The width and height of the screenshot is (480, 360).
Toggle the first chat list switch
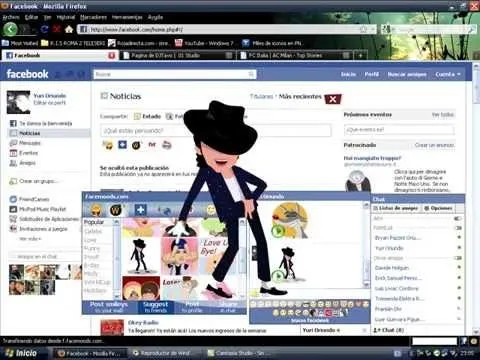[458, 218]
